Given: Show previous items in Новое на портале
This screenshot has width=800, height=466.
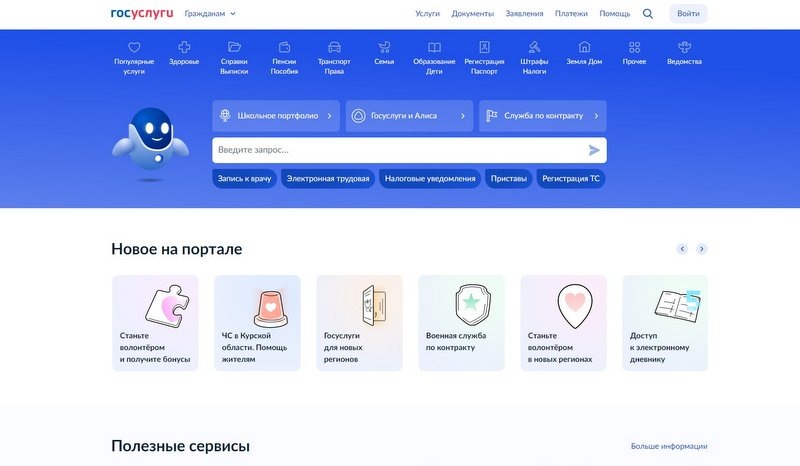Looking at the screenshot, I should coord(682,249).
